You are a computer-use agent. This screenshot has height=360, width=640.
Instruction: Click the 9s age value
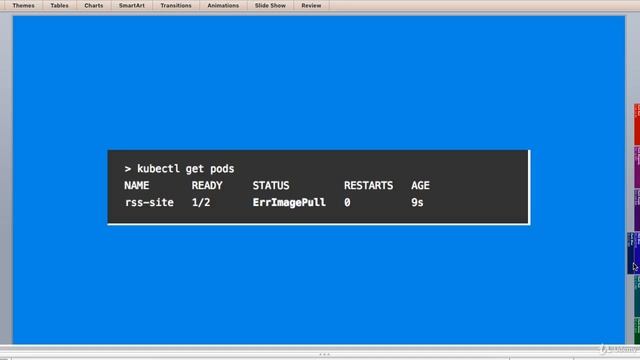417,202
